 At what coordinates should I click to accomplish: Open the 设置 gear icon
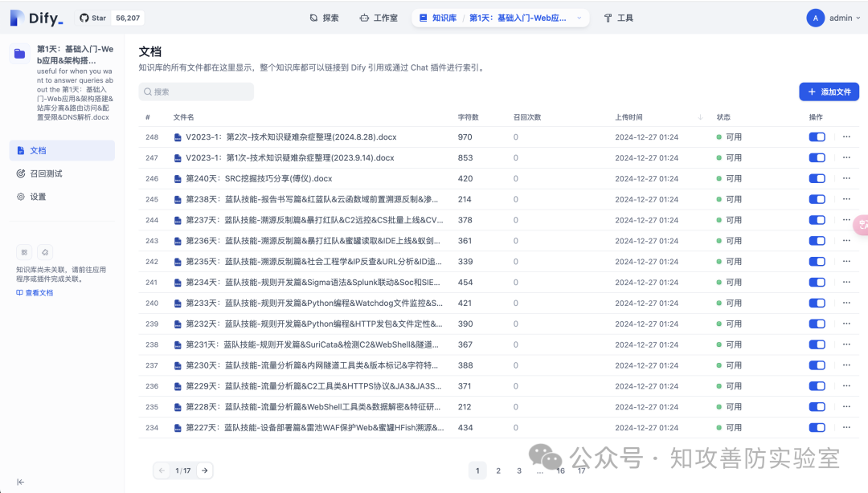coord(21,194)
